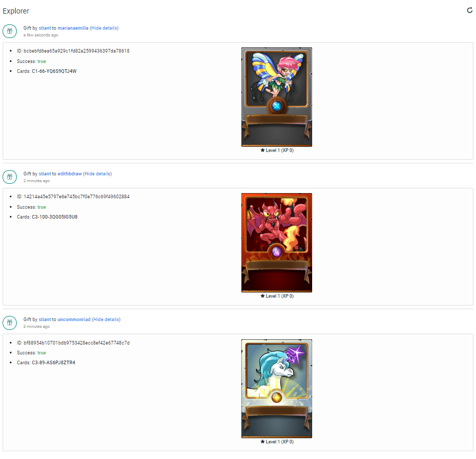Click gift icon beside uncommonriad transaction
This screenshot has height=459, width=476.
[10, 323]
